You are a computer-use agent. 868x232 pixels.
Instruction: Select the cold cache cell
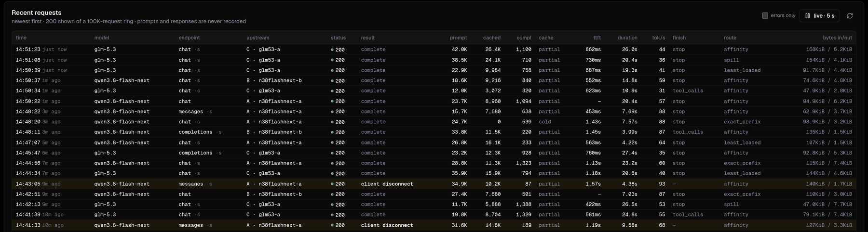[x=545, y=122]
